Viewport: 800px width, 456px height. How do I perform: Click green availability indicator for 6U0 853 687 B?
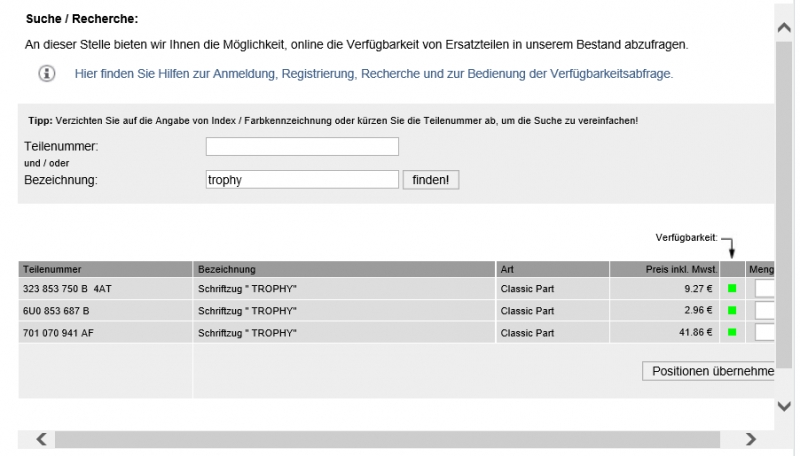click(x=732, y=311)
